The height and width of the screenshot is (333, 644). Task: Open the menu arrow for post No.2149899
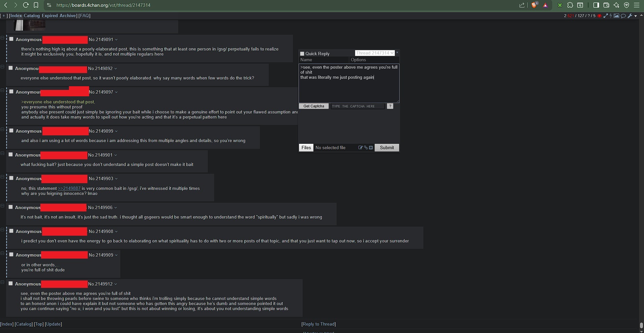point(116,131)
